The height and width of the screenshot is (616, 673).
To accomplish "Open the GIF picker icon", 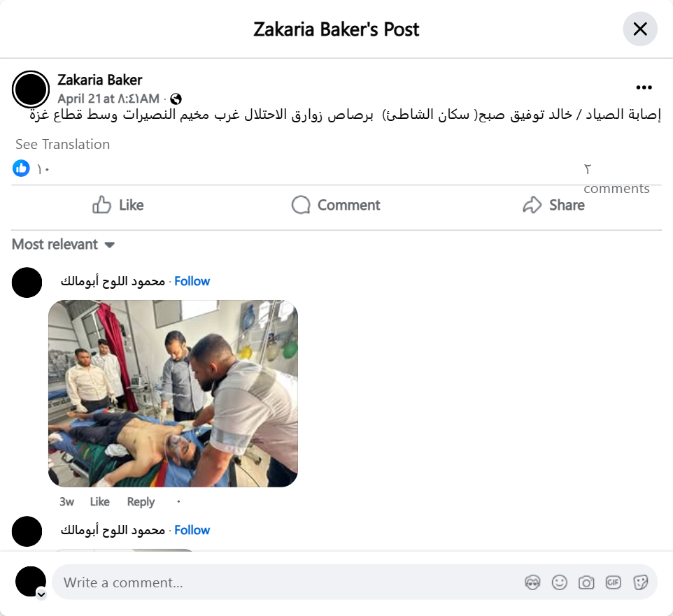I will pos(613,582).
